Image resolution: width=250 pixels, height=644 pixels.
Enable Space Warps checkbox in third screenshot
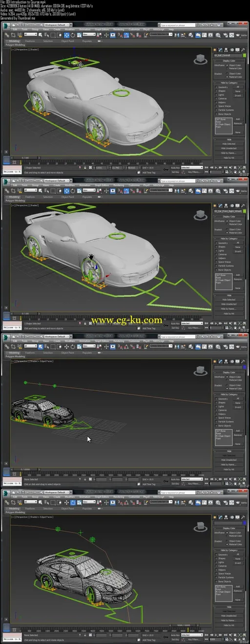217,418
